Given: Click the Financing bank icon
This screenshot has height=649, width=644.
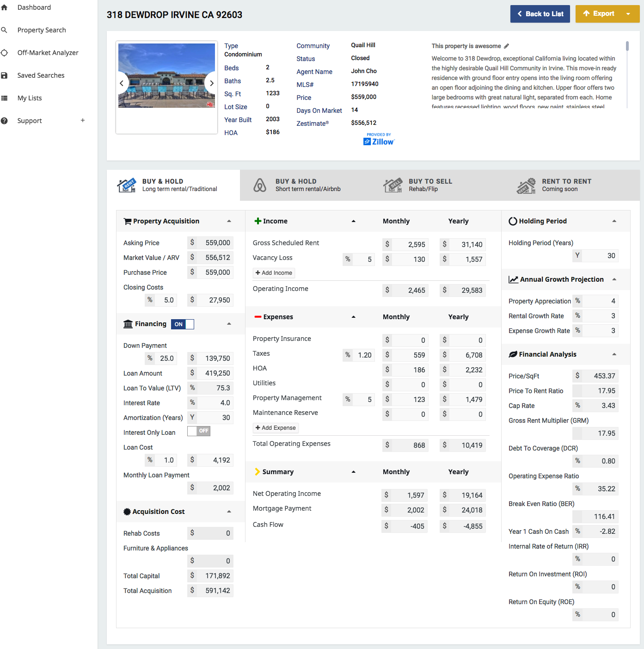Looking at the screenshot, I should pos(128,324).
